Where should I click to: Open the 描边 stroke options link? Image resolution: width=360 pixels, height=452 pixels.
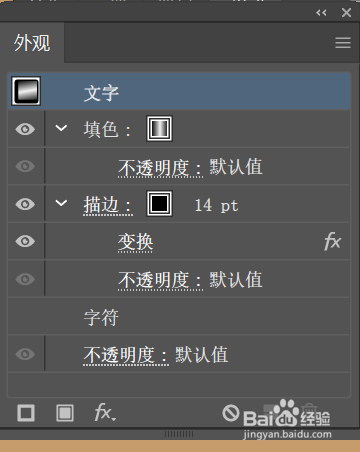[x=108, y=205]
